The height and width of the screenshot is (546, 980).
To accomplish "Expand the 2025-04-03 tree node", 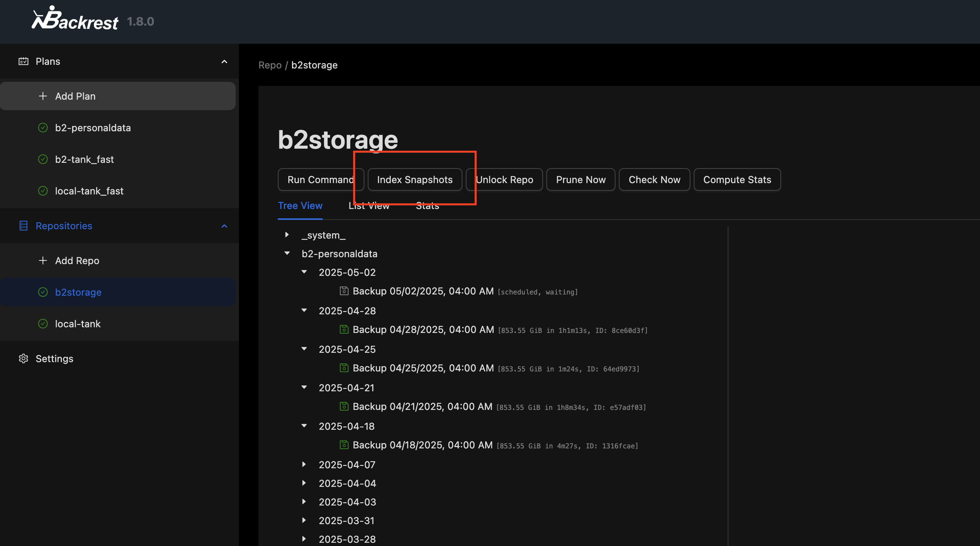I will (304, 501).
